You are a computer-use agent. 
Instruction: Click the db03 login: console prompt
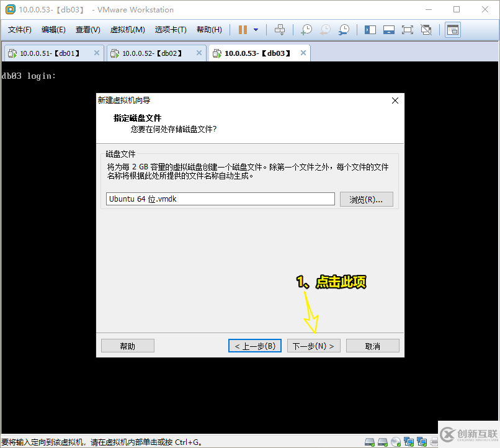29,76
